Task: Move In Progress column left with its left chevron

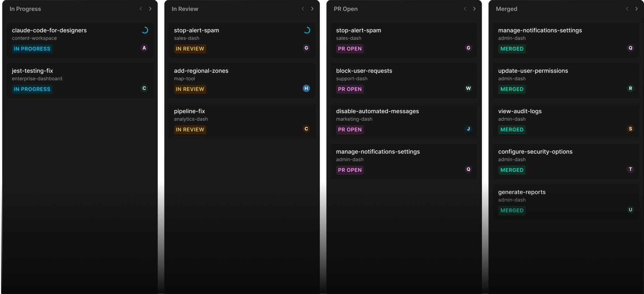Action: tap(141, 9)
